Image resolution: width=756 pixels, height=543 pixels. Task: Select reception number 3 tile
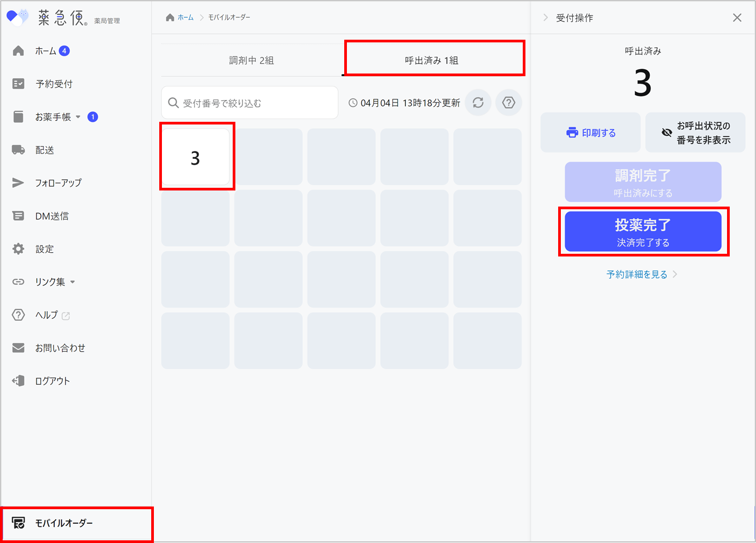(196, 158)
